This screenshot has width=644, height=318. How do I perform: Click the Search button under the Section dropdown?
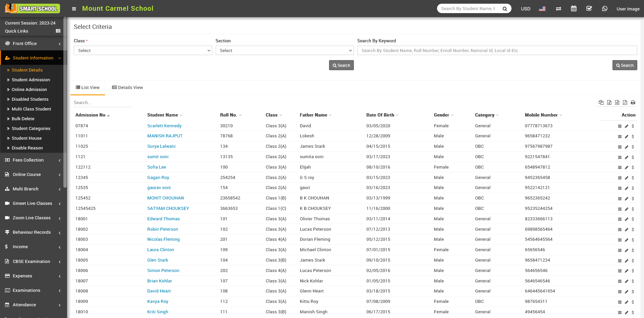pyautogui.click(x=341, y=65)
